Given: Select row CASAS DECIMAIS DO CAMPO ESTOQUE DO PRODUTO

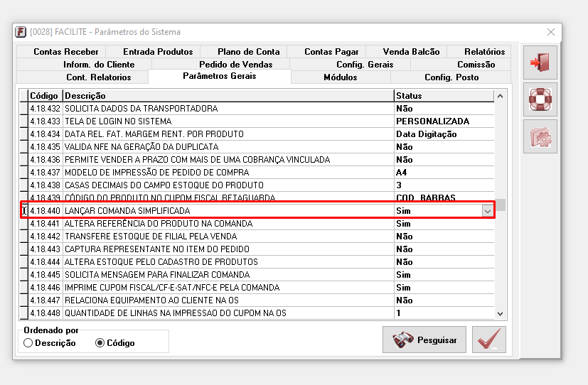Looking at the screenshot, I should click(257, 185).
